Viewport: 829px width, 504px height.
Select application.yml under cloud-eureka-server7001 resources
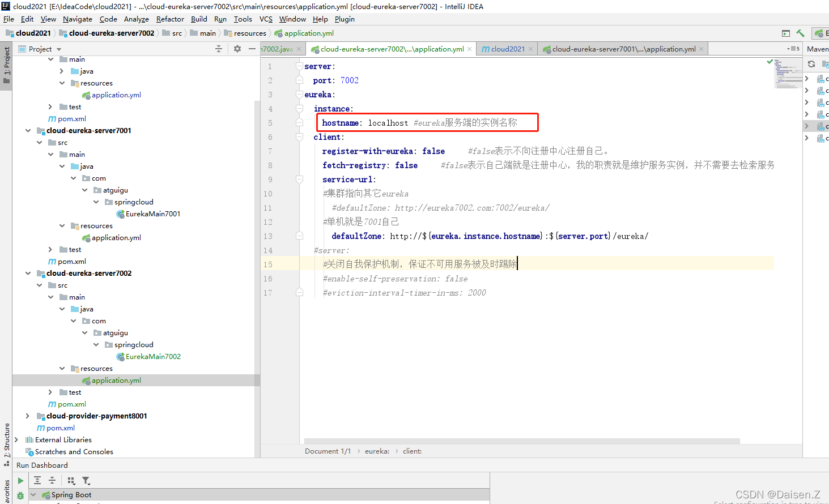[x=112, y=238]
